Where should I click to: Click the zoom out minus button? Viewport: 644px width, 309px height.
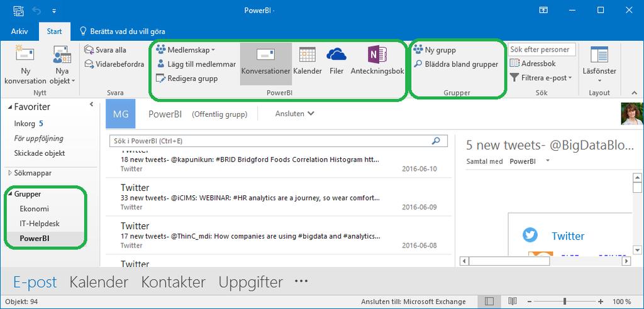point(530,301)
